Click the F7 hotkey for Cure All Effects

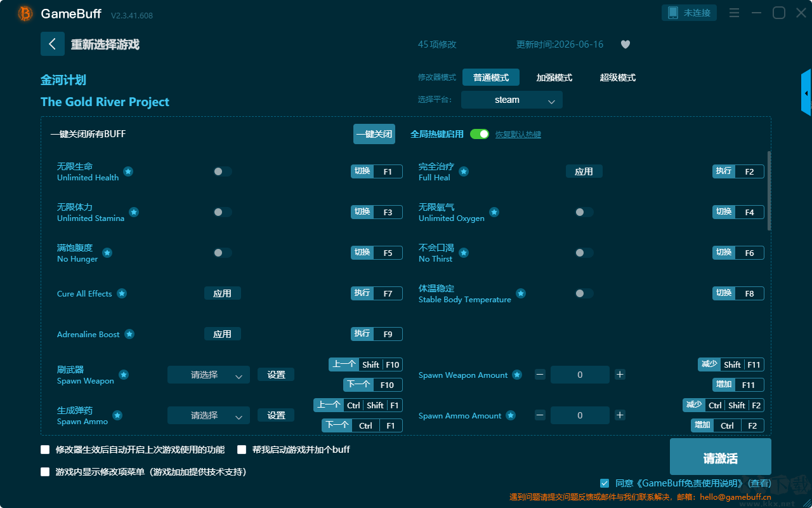(388, 293)
